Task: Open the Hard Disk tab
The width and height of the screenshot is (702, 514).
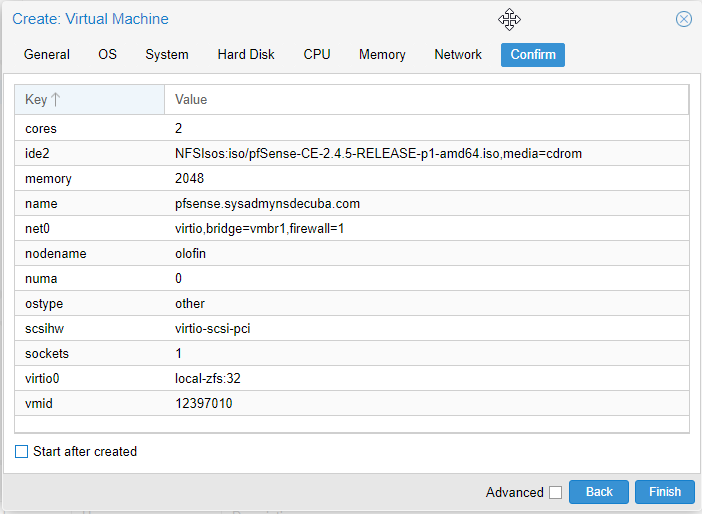Action: point(246,55)
